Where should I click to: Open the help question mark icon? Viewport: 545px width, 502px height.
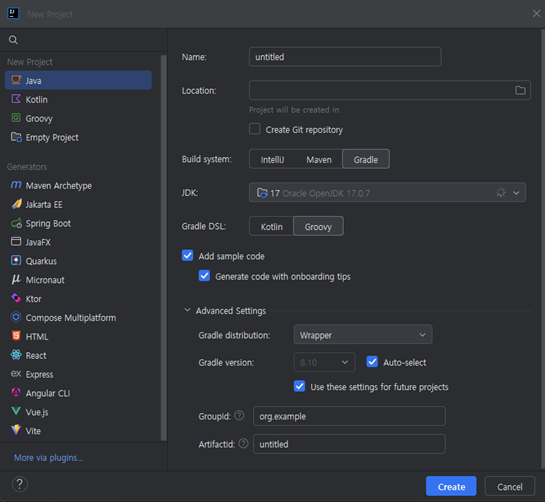(20, 484)
